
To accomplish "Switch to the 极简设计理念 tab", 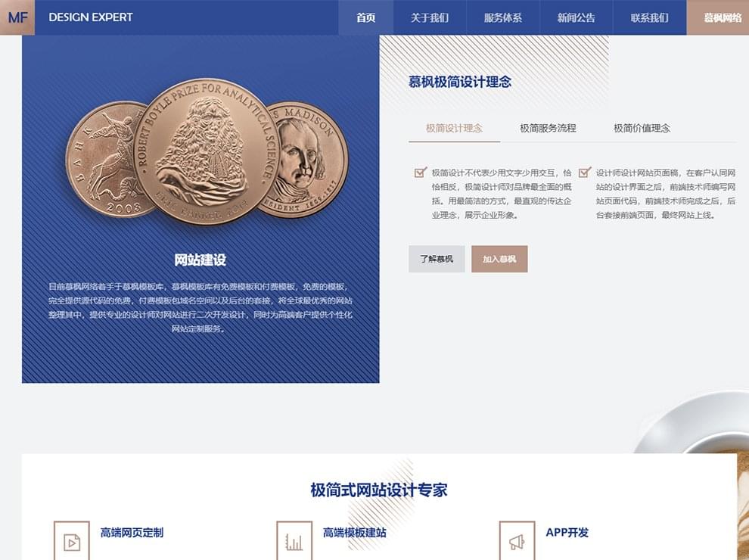I will click(454, 128).
